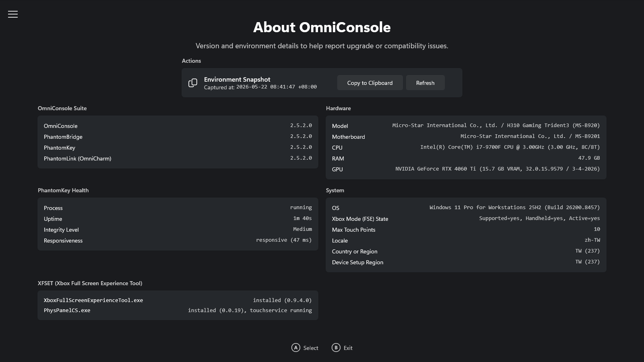Select the Environment Snapshot title
The height and width of the screenshot is (362, 644).
click(237, 80)
